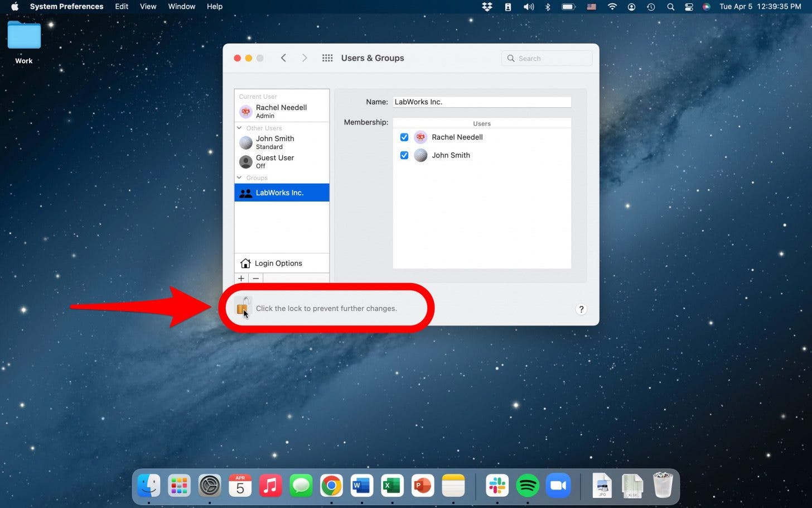
Task: Open the Wi-Fi menu bar dropdown
Action: pyautogui.click(x=612, y=7)
